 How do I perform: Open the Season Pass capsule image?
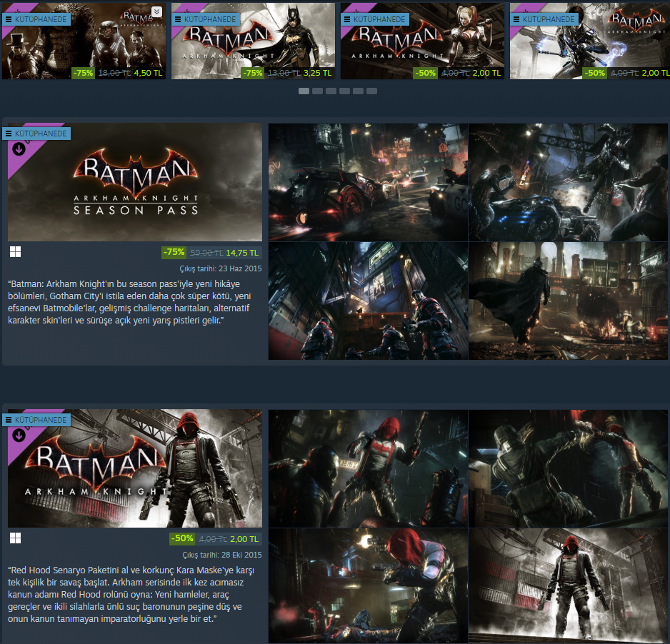[x=135, y=182]
